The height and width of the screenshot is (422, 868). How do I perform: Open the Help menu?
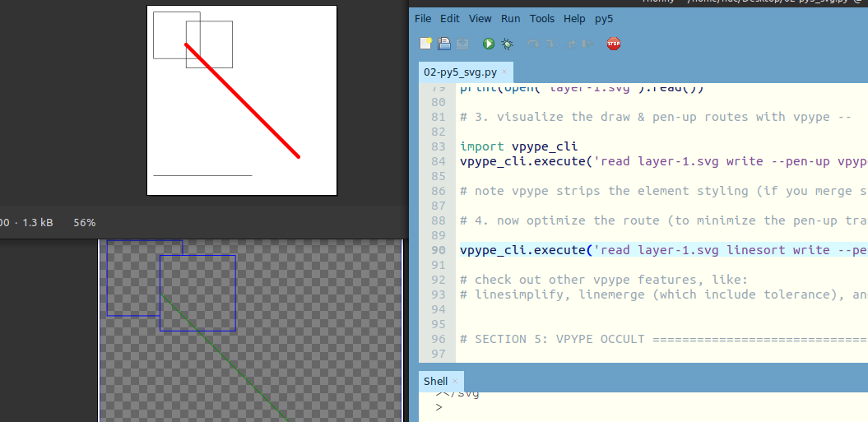tap(574, 18)
